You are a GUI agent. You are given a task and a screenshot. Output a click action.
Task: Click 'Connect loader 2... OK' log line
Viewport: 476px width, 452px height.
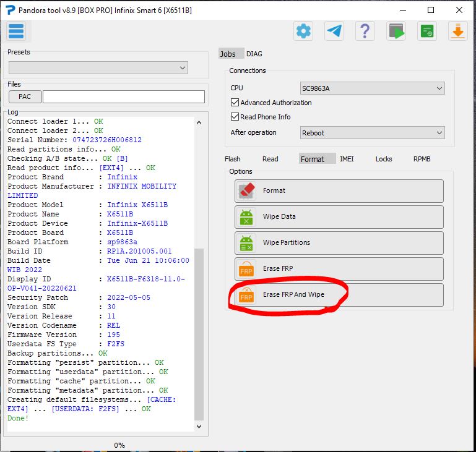coord(55,130)
